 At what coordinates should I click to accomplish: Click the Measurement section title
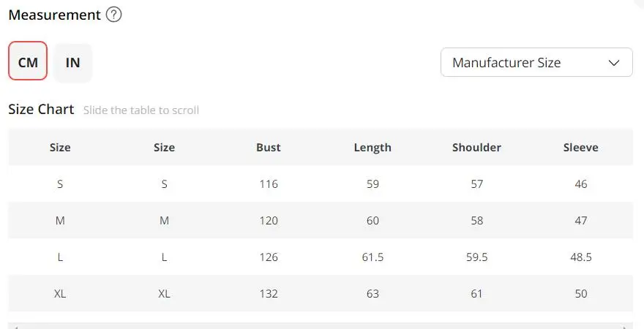pos(54,15)
